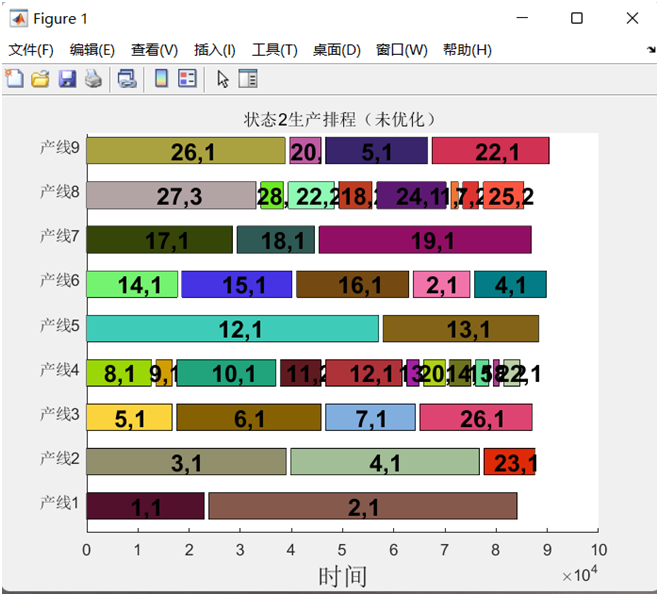Open the 文件(F) menu

(31, 50)
